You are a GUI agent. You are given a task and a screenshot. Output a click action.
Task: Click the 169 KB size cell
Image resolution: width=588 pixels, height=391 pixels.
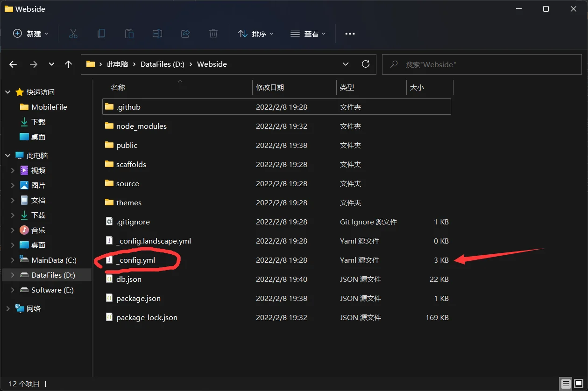click(437, 317)
